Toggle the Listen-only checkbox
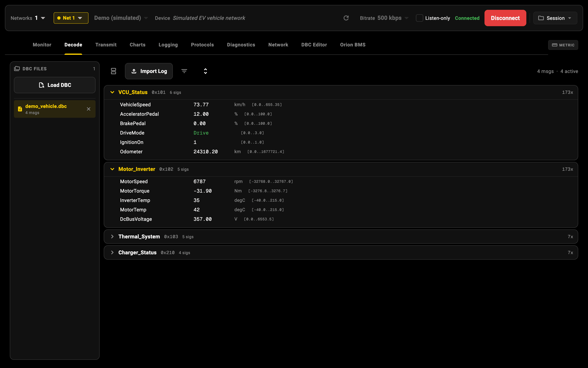The height and width of the screenshot is (368, 588). coord(419,18)
